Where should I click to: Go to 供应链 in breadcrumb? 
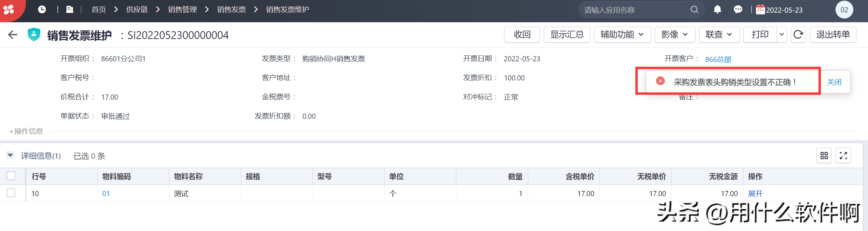pos(137,10)
